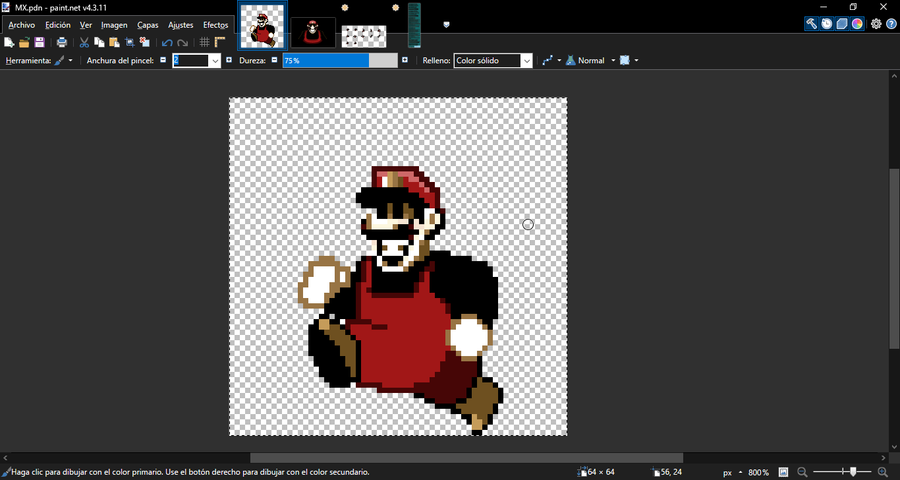Expand the image list arrow beside thumbnails
The width and height of the screenshot is (900, 480).
[447, 24]
